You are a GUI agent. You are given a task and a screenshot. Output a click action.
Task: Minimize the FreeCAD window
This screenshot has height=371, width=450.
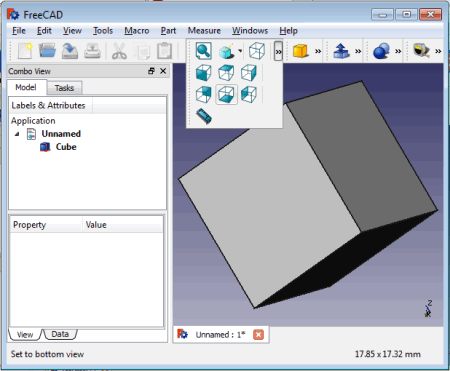382,15
